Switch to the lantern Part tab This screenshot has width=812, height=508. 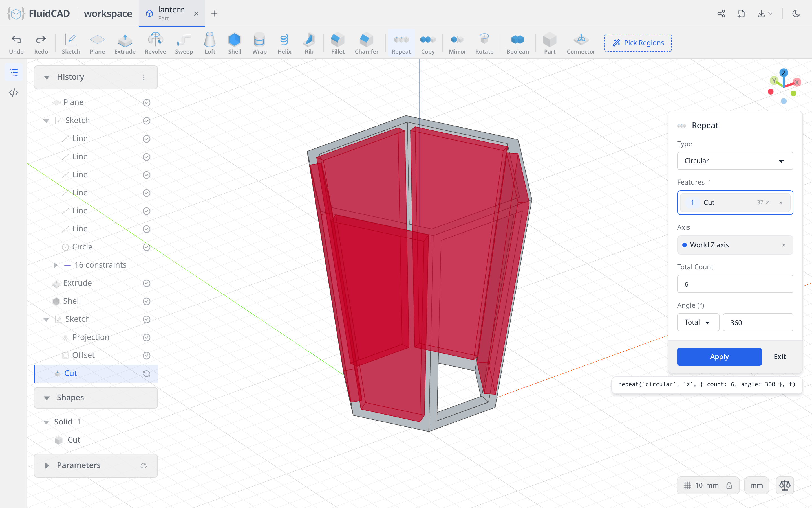(172, 14)
